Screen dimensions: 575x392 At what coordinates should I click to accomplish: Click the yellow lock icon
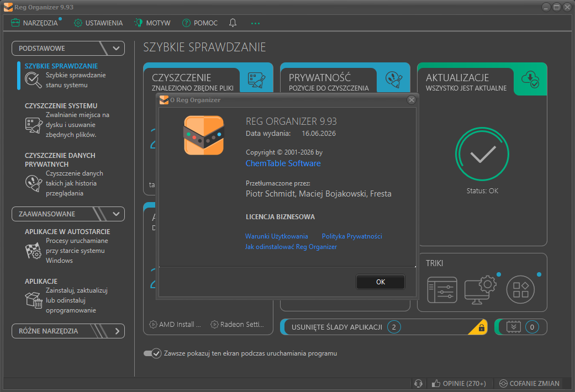click(x=481, y=328)
